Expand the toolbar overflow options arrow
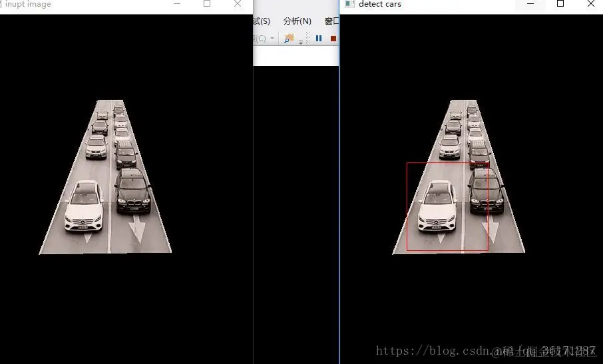 point(301,42)
